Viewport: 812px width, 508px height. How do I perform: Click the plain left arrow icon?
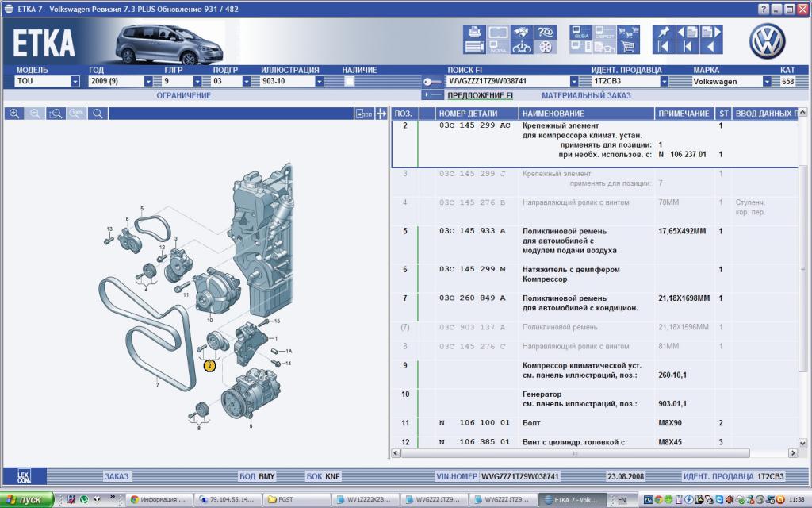(711, 47)
